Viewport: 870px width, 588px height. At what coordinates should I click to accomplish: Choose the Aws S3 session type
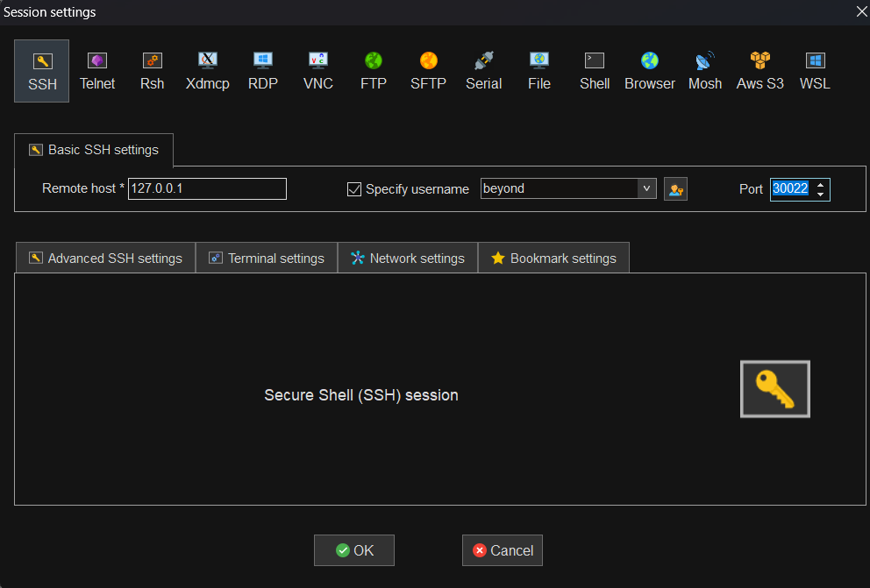[760, 71]
